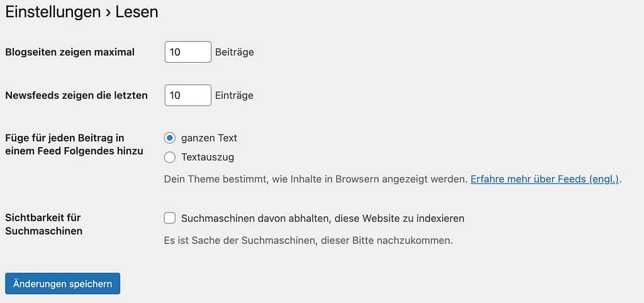
Task: Click the 'Blogseiten zeigen maximal' number field
Action: (x=187, y=52)
